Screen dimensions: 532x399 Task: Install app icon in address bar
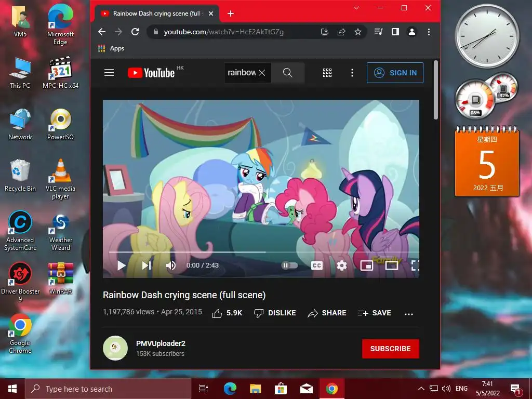(325, 32)
